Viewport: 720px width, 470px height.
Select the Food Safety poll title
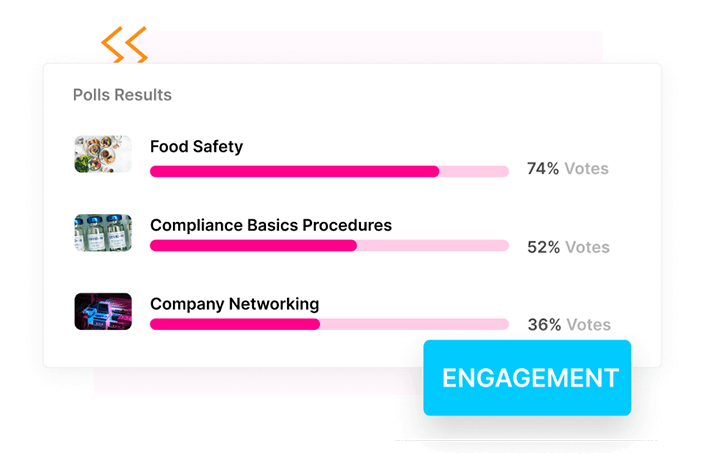coord(196,146)
